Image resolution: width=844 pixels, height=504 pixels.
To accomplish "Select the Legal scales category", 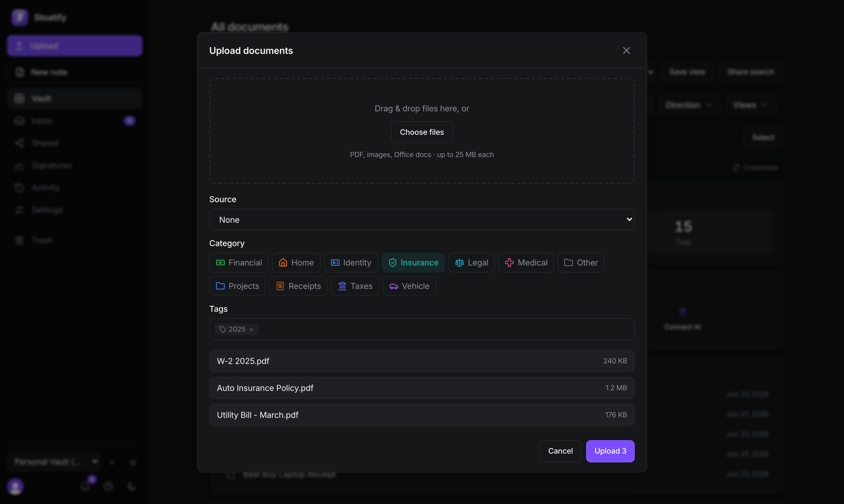I will (x=472, y=263).
